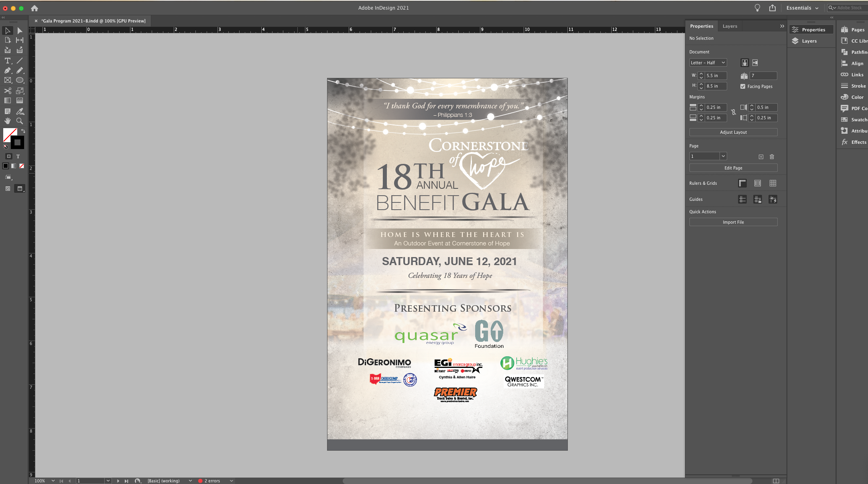Open the Letter - Half document size dropdown
Screen dimensions: 868x484
tap(708, 63)
